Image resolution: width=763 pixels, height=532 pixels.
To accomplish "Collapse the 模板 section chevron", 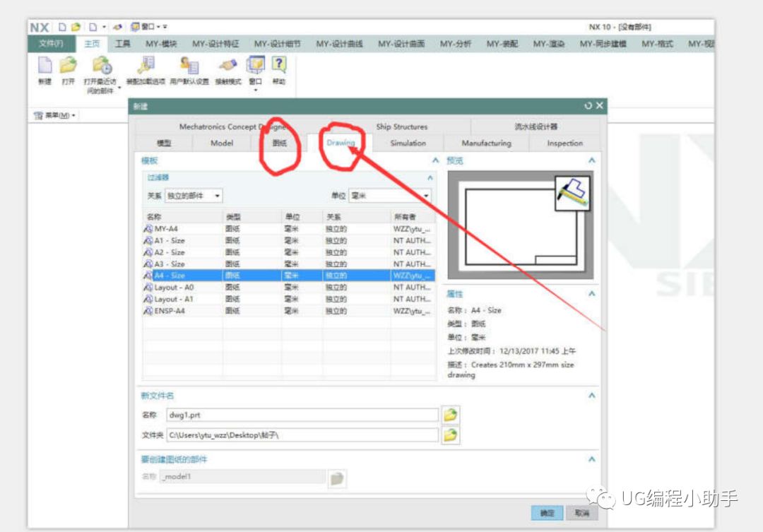I will (435, 160).
